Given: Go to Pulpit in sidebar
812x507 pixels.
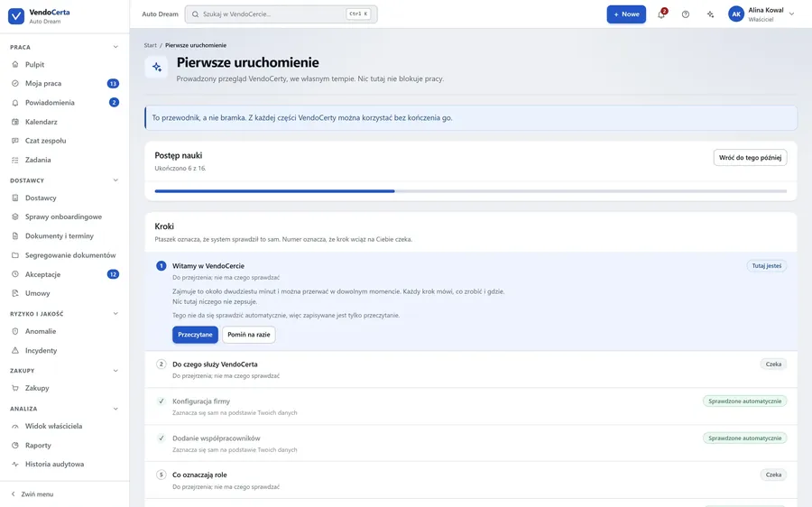Looking at the screenshot, I should click(x=64, y=64).
